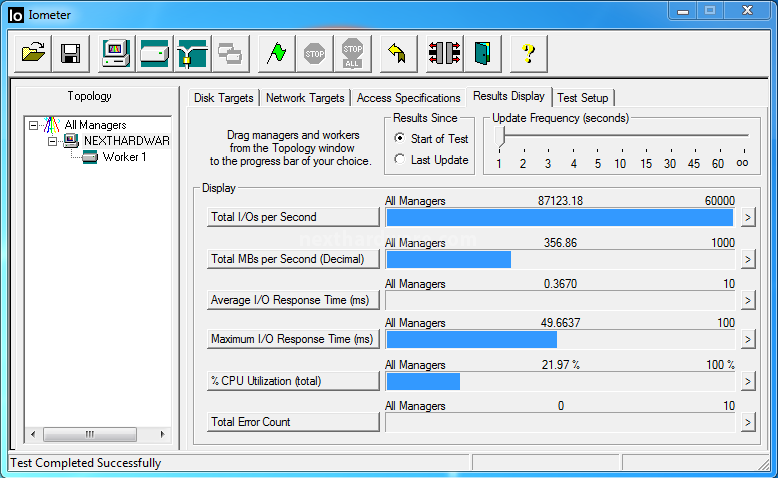Expand the Total MBs per Second arrow
The image size is (778, 478).
pos(748,259)
